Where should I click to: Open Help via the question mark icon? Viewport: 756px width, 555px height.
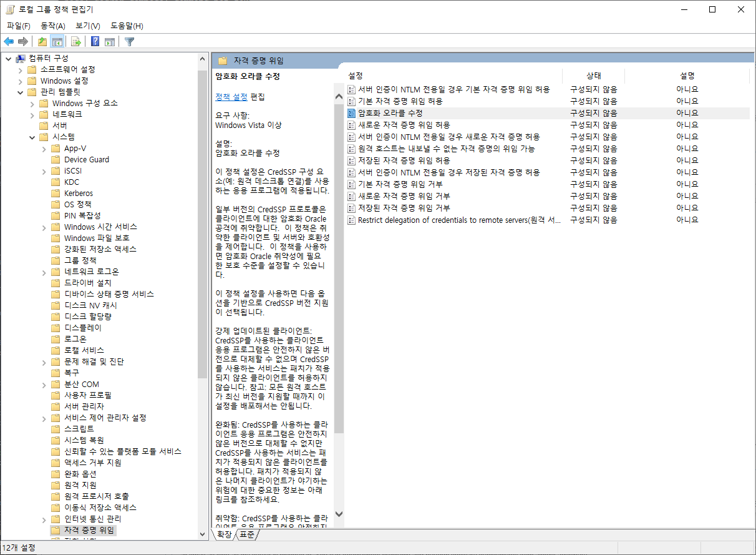(x=95, y=42)
